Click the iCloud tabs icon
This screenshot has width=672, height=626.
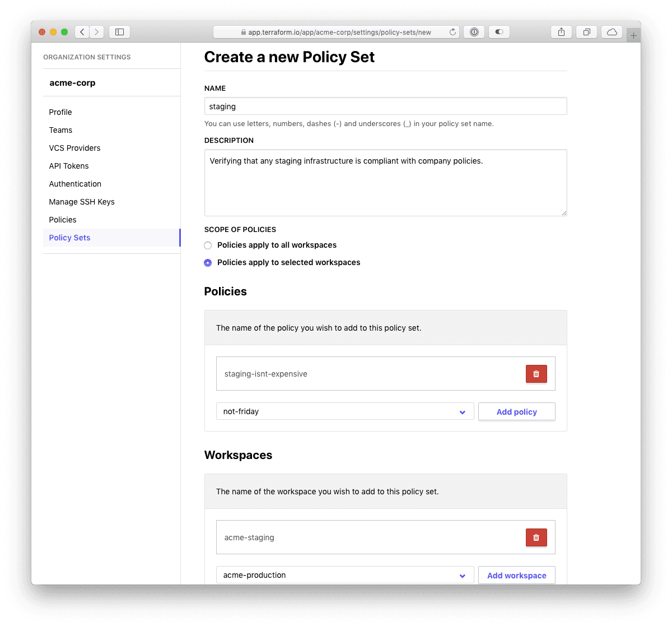[x=612, y=32]
